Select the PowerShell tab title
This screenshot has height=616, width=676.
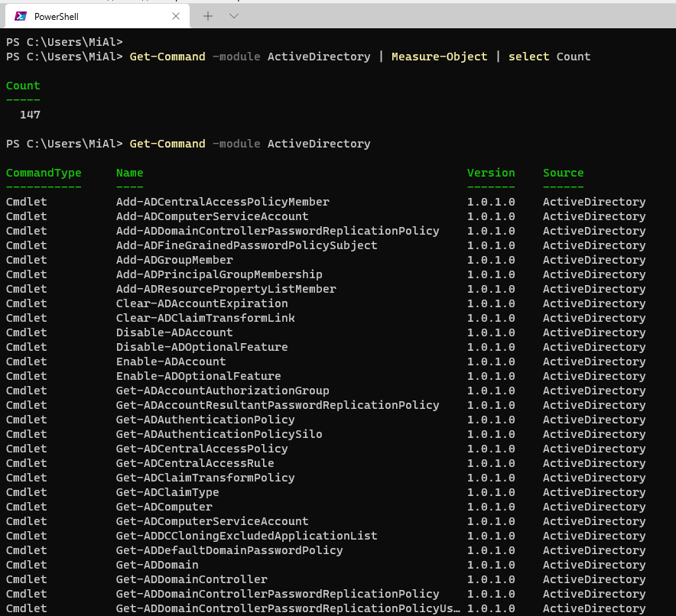pos(56,16)
